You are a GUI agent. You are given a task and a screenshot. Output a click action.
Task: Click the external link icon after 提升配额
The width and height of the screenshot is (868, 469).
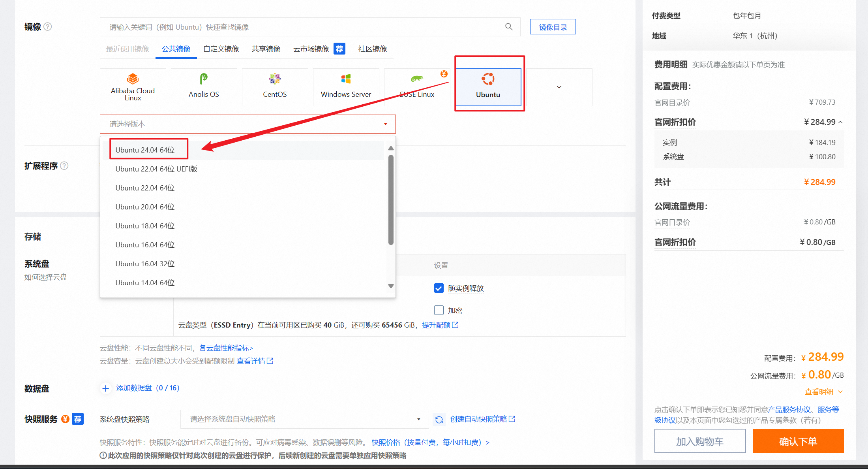click(455, 325)
